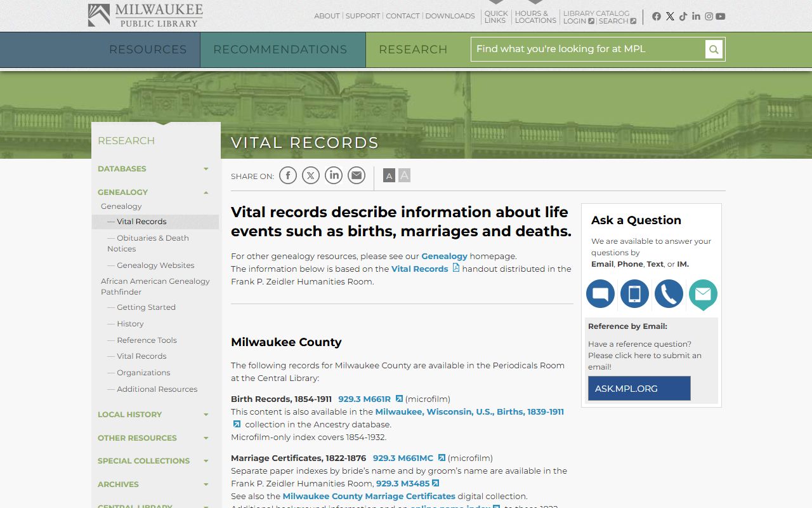Open external link icon beside 929.3 M661R

[399, 399]
